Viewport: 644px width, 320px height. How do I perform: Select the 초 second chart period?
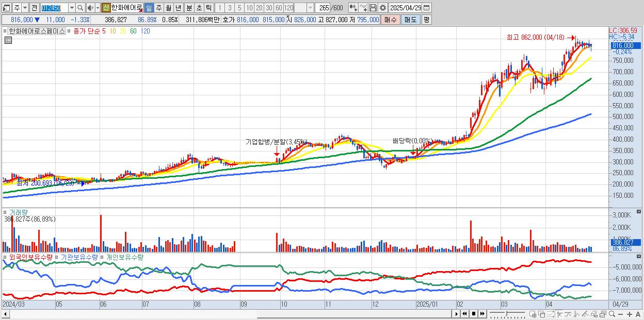[199, 8]
